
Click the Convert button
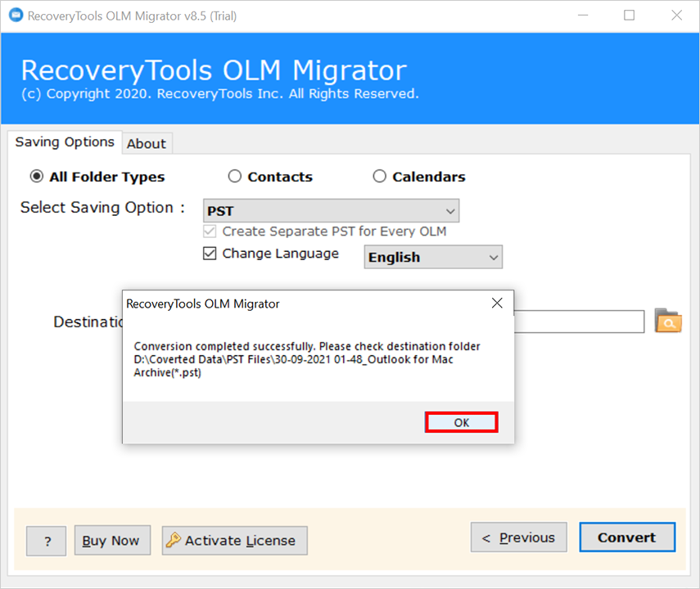click(x=627, y=537)
